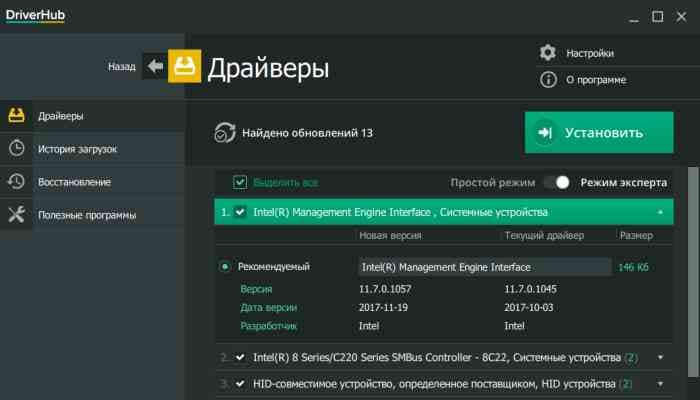Open settings via the gear icon
The width and height of the screenshot is (700, 400).
548,53
